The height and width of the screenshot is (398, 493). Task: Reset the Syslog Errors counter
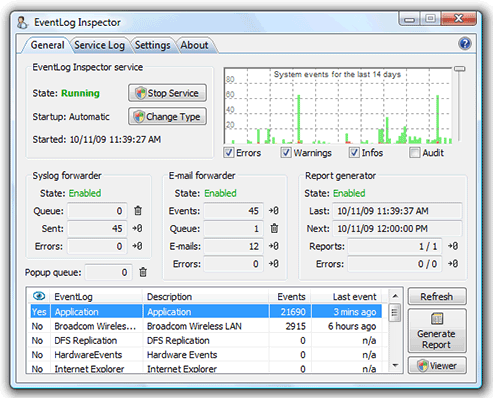point(137,246)
